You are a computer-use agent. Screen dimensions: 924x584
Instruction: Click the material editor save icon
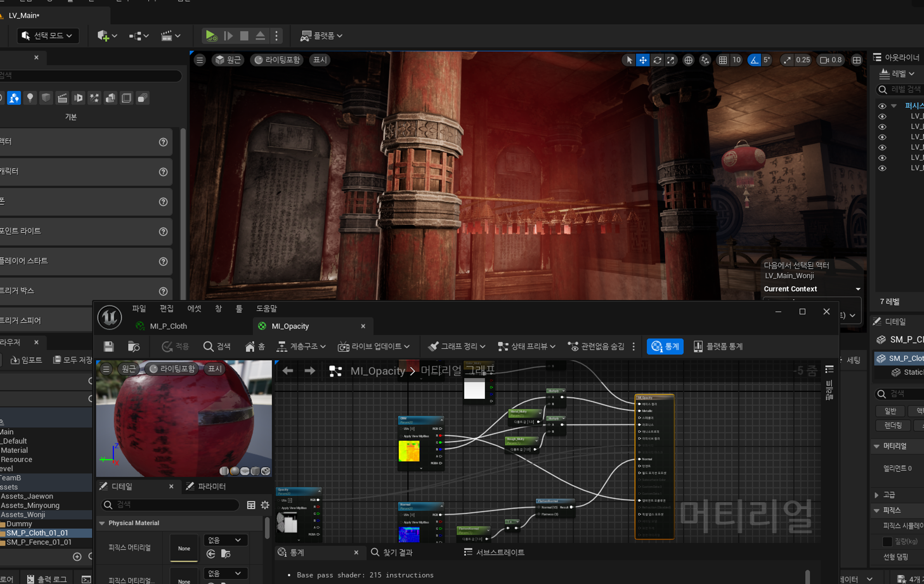tap(109, 347)
